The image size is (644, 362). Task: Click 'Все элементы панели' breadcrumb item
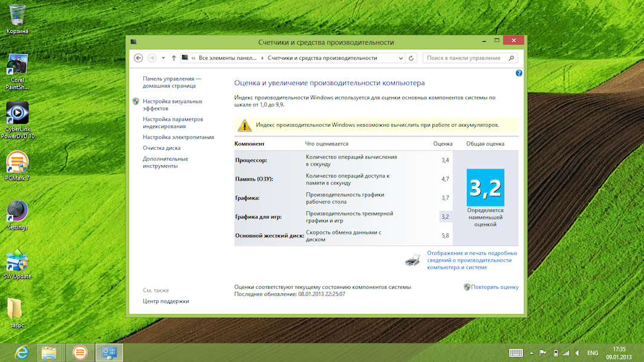point(227,58)
